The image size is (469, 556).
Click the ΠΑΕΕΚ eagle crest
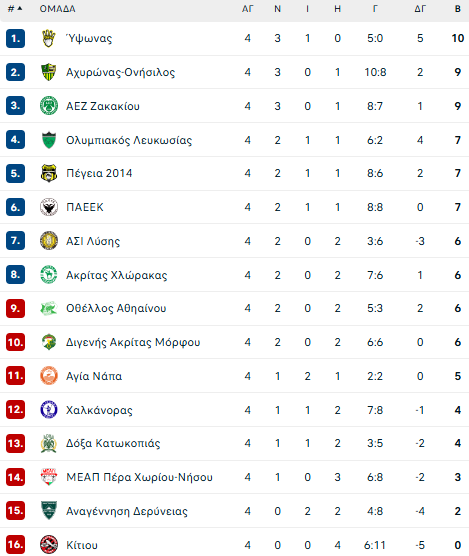tap(49, 207)
